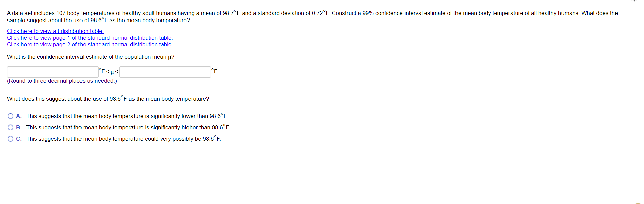View page 1 of the standard normal distribution table
Screen dimensions: 644x204
tap(90, 38)
